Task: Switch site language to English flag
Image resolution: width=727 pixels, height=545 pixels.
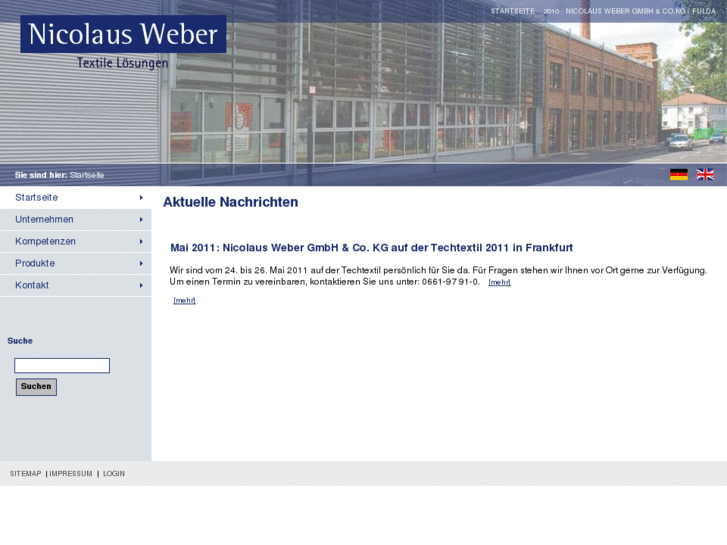Action: (x=705, y=175)
